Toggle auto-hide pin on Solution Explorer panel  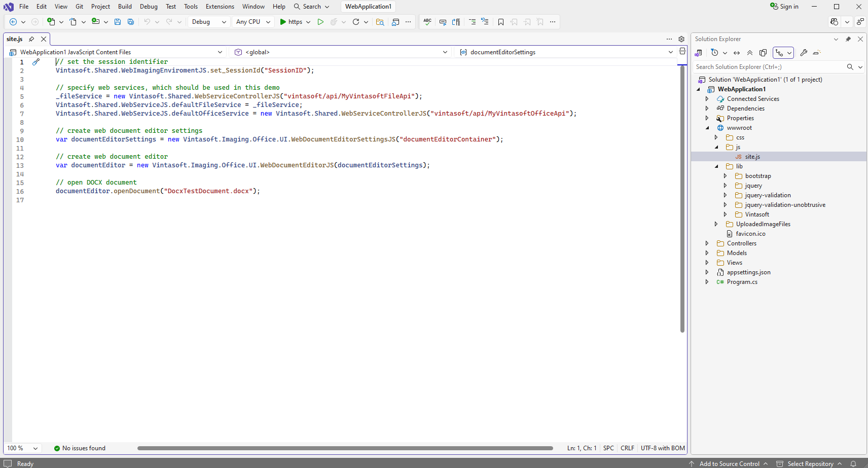tap(848, 39)
